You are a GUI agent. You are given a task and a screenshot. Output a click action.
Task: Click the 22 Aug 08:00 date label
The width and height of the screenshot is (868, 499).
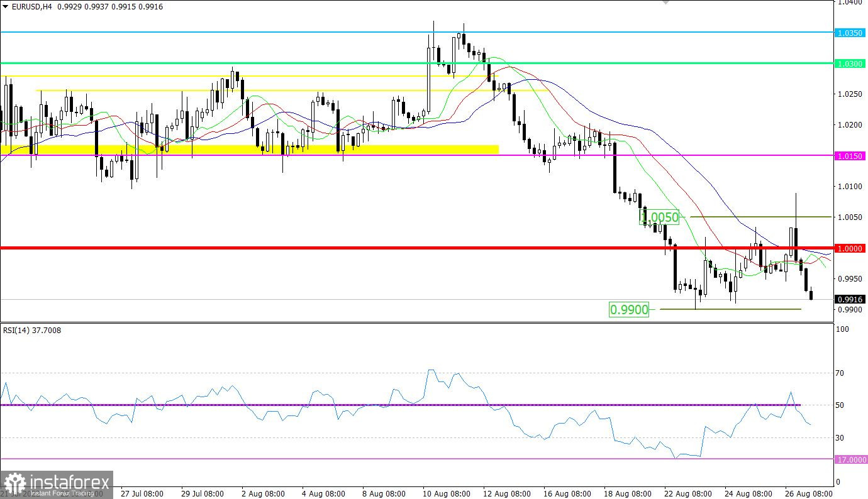(x=689, y=493)
